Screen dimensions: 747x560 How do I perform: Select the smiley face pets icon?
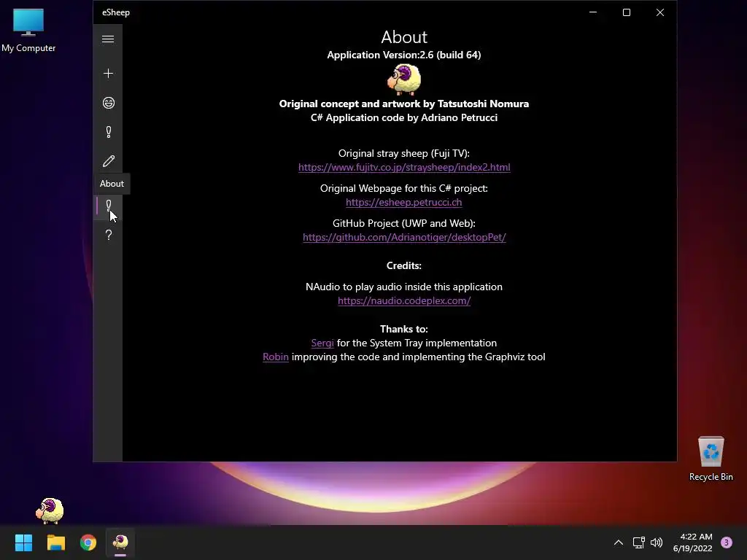coord(109,103)
